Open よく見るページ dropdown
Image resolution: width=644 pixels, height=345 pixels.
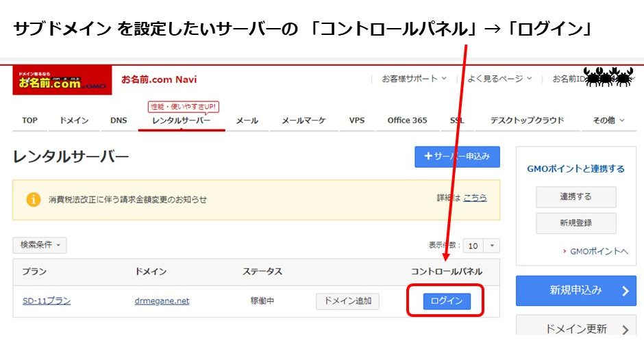[499, 78]
